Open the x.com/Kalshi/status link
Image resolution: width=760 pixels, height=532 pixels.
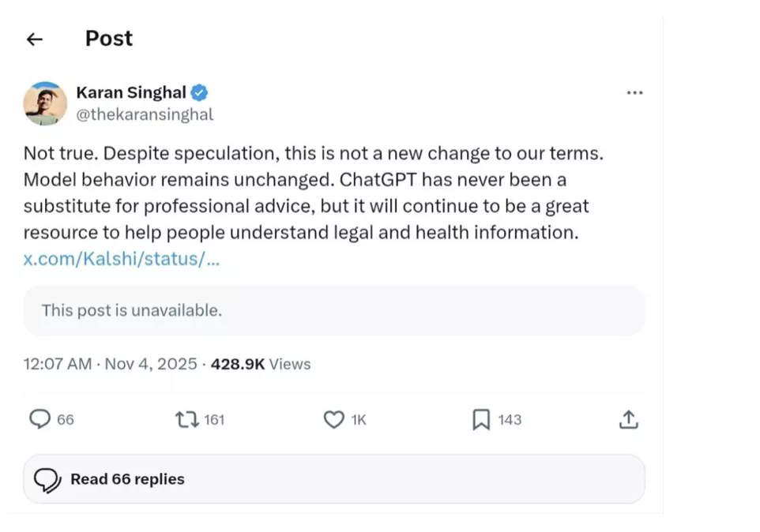click(122, 258)
